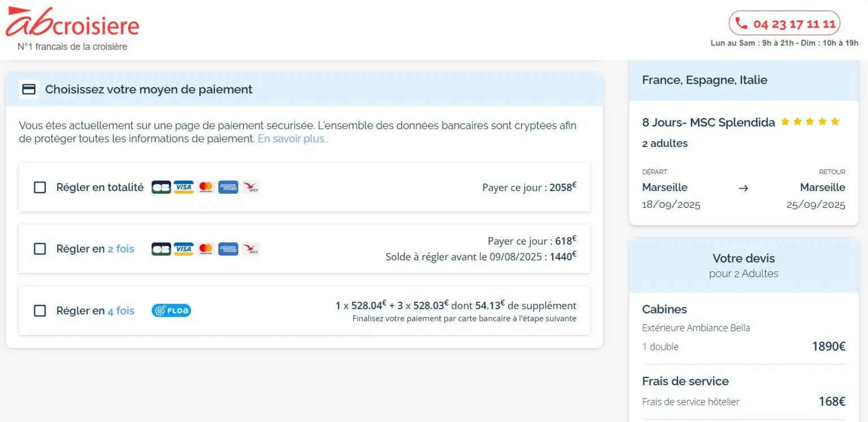Screen dimensions: 868x422
Task: Click the American Express logo in 'Régler en 2 fois'
Action: pyautogui.click(x=228, y=249)
